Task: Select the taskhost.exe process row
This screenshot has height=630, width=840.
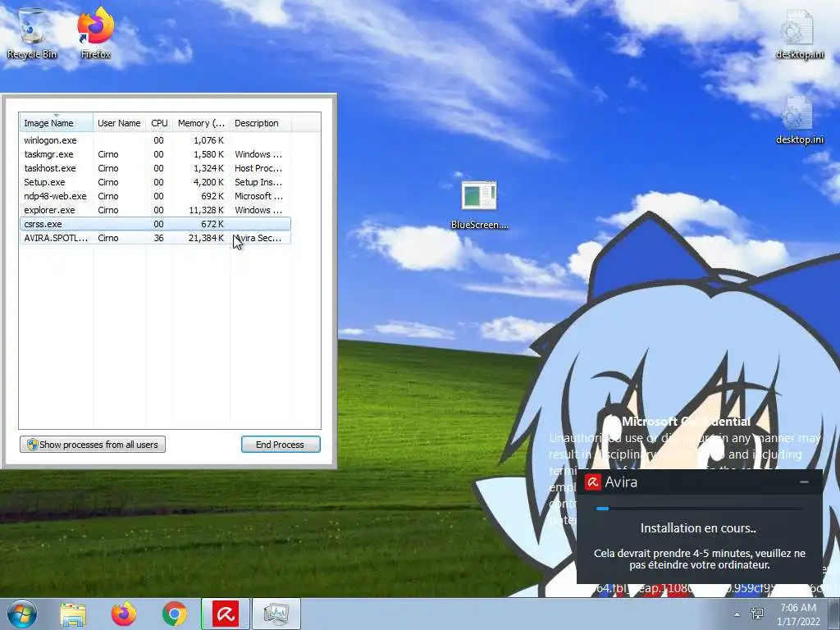Action: 155,168
